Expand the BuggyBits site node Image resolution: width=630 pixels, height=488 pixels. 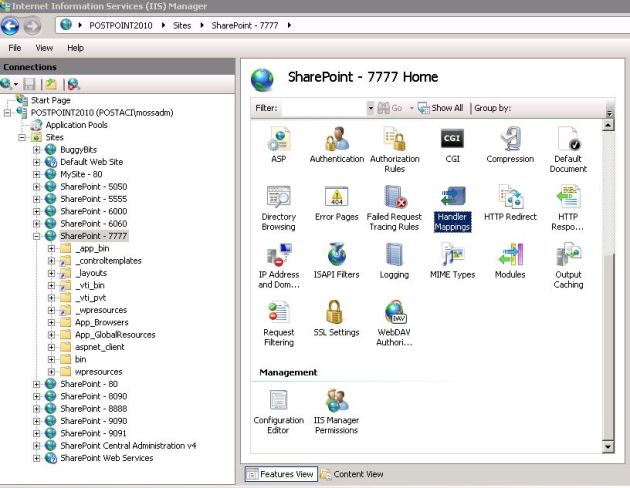tap(37, 149)
